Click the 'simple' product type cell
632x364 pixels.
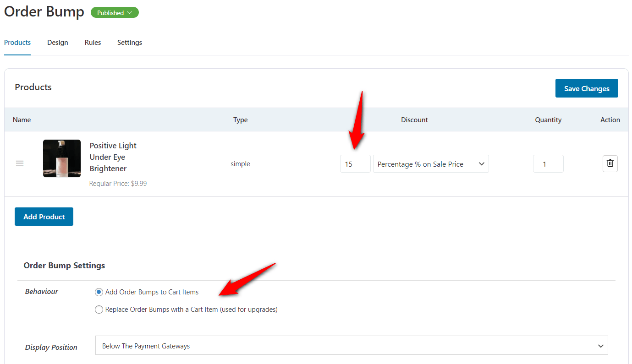point(240,164)
